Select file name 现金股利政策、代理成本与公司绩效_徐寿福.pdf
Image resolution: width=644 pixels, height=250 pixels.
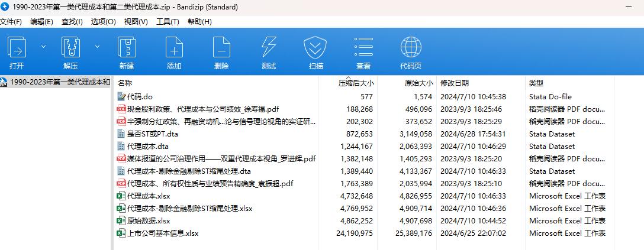(203, 109)
